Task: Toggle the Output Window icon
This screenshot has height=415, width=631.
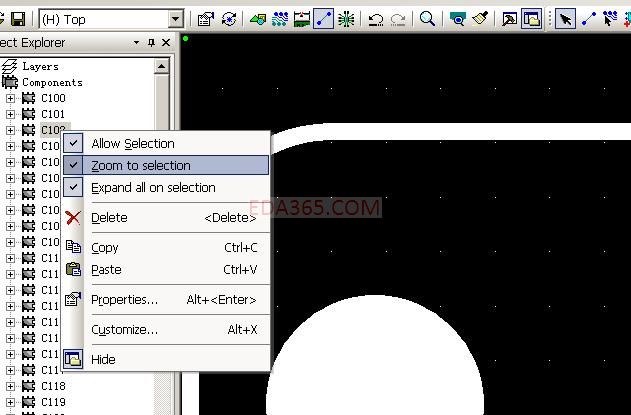Action: pos(509,19)
